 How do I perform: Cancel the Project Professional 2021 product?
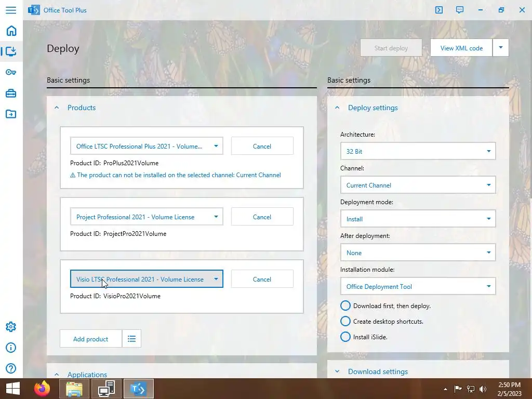point(262,217)
